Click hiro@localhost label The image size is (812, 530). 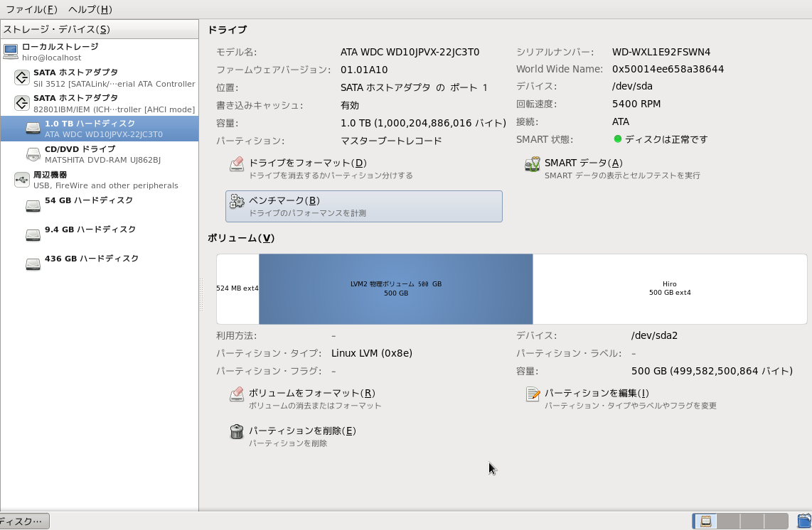[51, 58]
